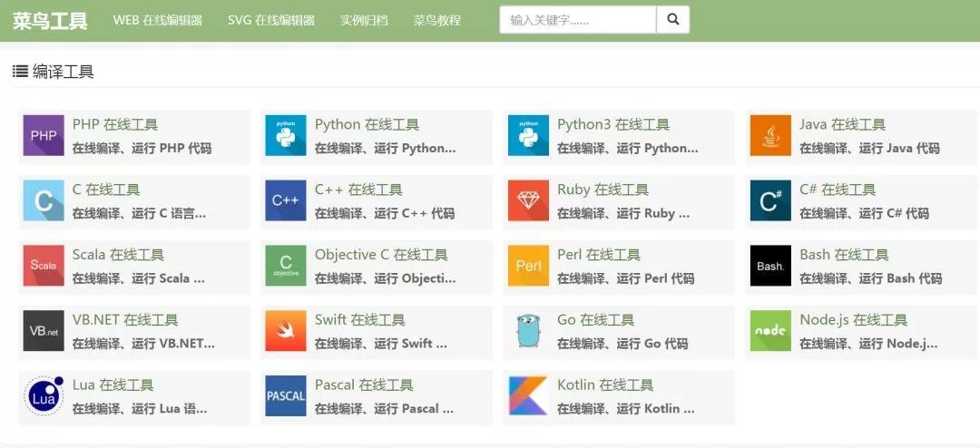The width and height of the screenshot is (980, 448).
Task: Open the Python 在线工具 title link
Action: pyautogui.click(x=367, y=124)
